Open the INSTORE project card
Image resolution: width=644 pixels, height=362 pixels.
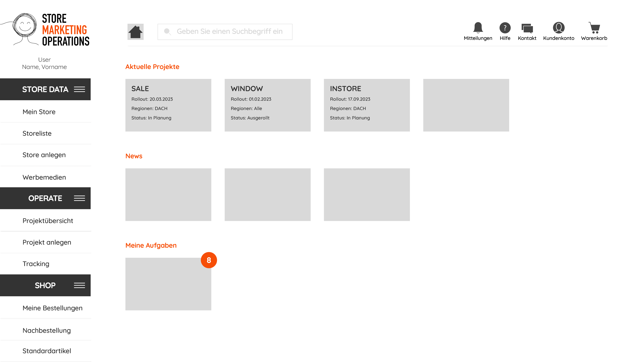coord(367,105)
